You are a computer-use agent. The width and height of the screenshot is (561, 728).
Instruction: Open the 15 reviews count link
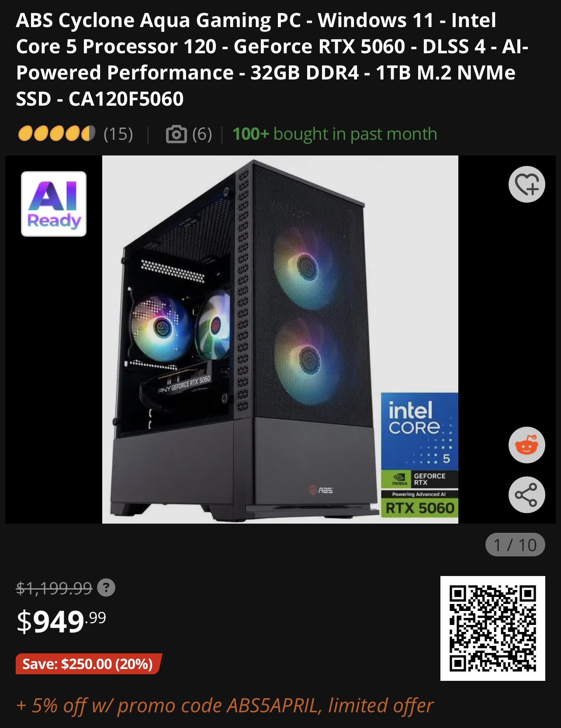tap(118, 134)
